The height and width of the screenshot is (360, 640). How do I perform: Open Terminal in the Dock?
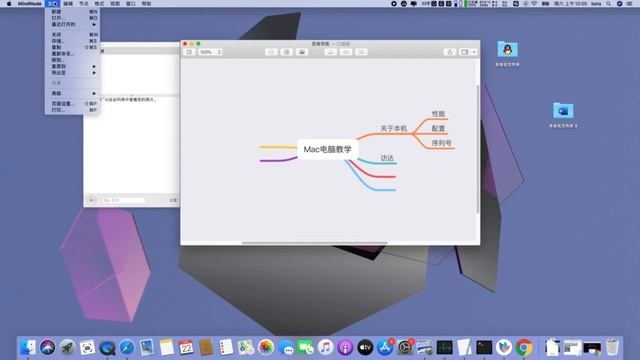pyautogui.click(x=484, y=347)
